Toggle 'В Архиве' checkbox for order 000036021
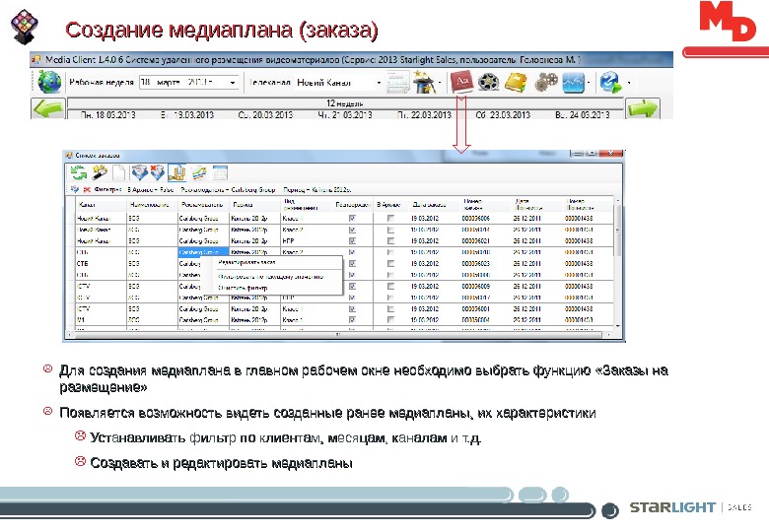This screenshot has height=532, width=769. pos(390,240)
